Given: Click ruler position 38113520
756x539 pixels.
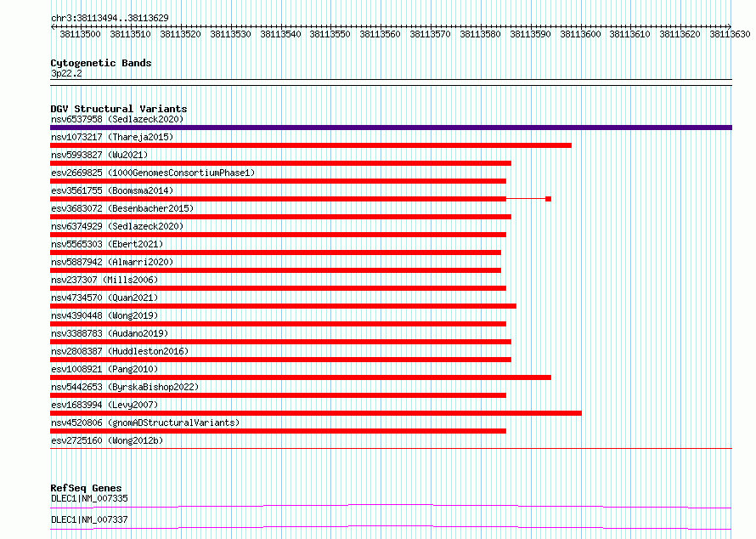Looking at the screenshot, I should click(180, 34).
